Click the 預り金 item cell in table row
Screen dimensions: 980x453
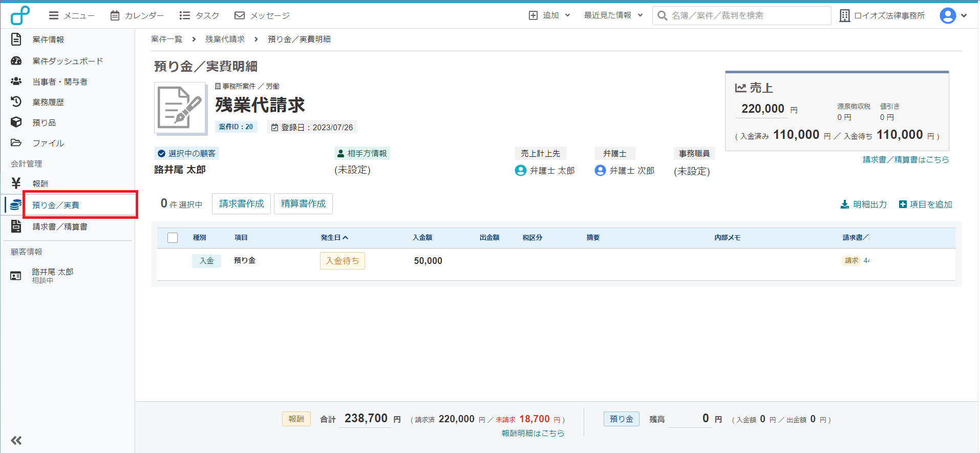coord(245,260)
